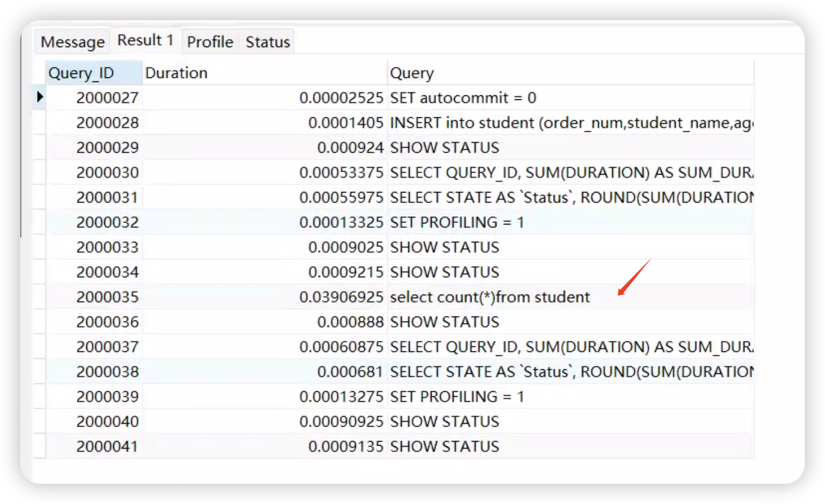Click duration value 0.00013325
Screen dimensions: 825x504
pos(341,222)
